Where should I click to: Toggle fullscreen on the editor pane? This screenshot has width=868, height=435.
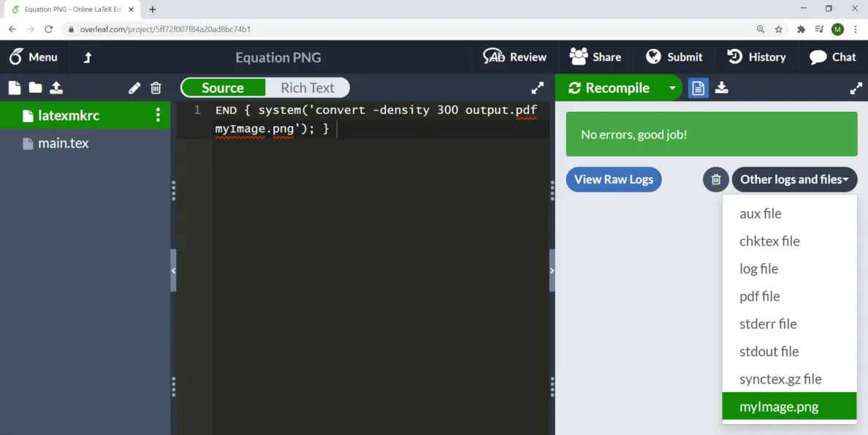pos(537,87)
